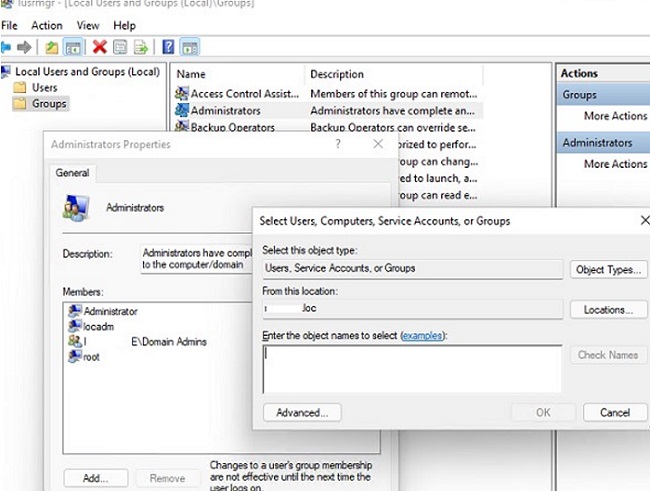
Task: Click the Locations... button
Action: click(x=608, y=310)
